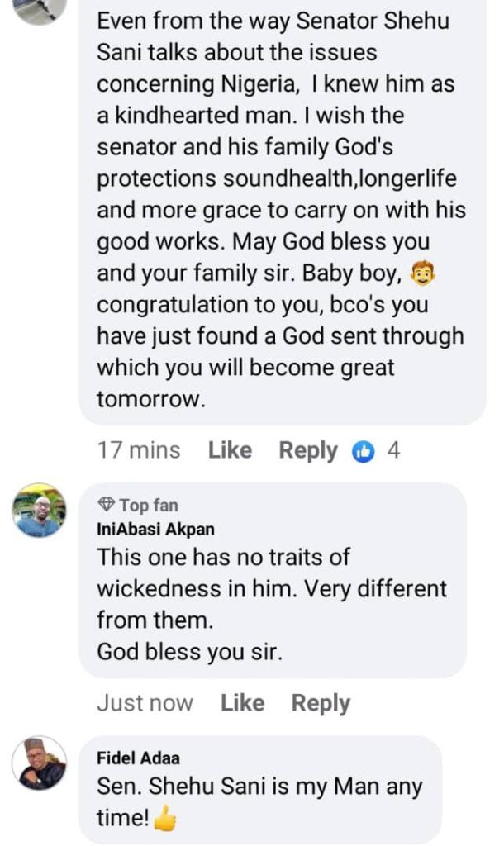Screen dimensions: 504x846
Task: Click the "Top fan" label text
Action: [148, 505]
